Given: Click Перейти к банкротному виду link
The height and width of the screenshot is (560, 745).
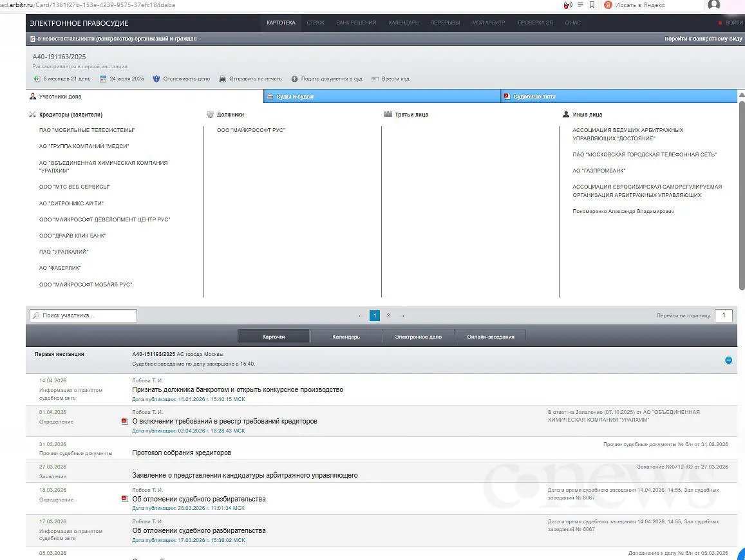Looking at the screenshot, I should click(703, 39).
